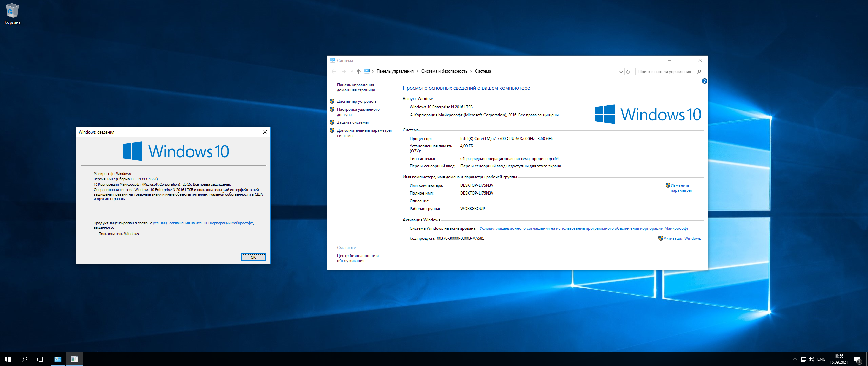
Task: Switch to the winver taskbar button
Action: point(74,359)
